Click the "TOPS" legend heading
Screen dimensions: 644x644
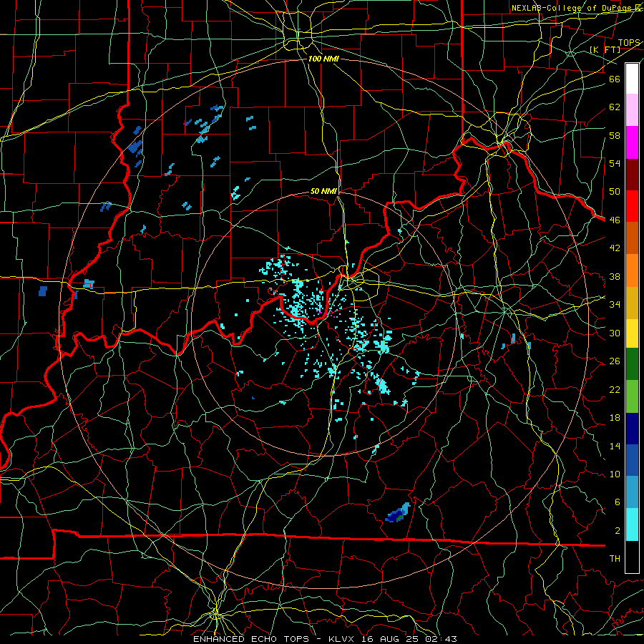click(629, 43)
